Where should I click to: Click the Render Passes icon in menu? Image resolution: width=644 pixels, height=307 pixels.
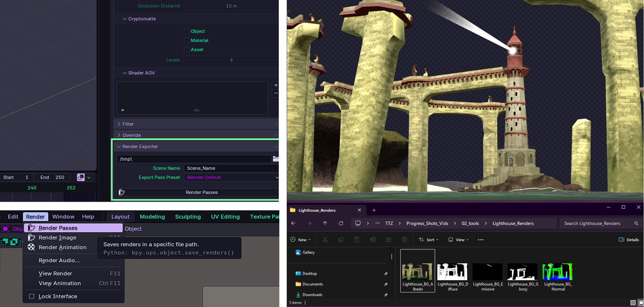point(31,228)
